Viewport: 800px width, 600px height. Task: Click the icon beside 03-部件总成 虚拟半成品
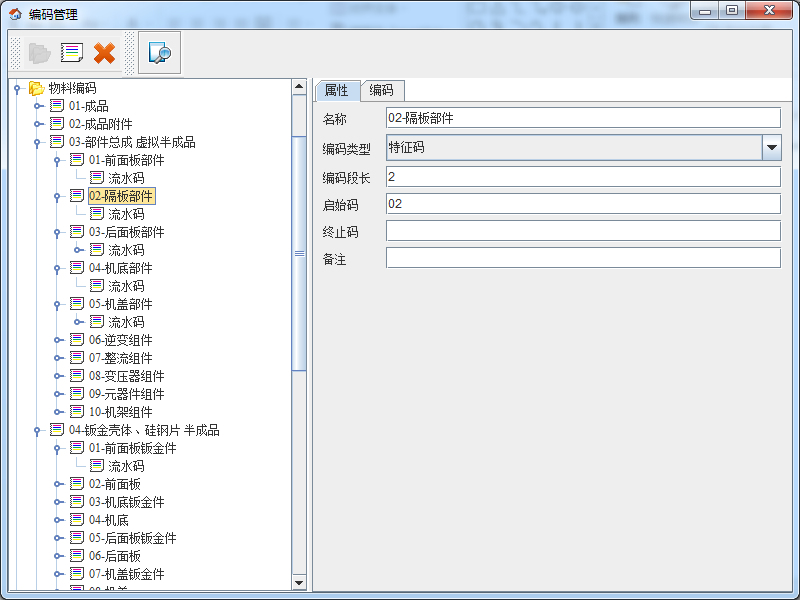[57, 142]
